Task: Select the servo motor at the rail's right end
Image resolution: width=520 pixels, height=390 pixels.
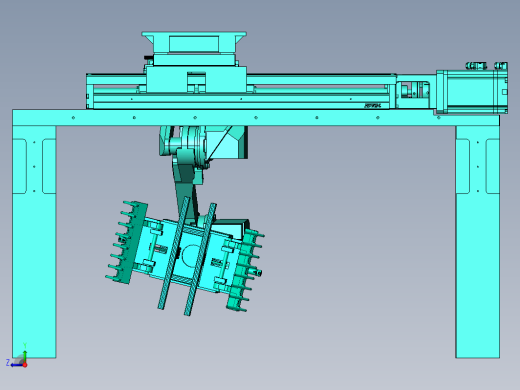Action: [472, 91]
